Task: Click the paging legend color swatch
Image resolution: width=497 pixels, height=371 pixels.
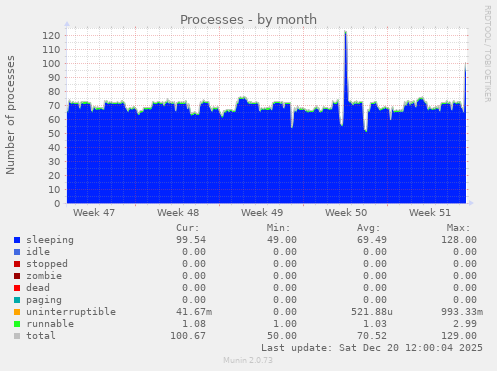Action: [17, 300]
